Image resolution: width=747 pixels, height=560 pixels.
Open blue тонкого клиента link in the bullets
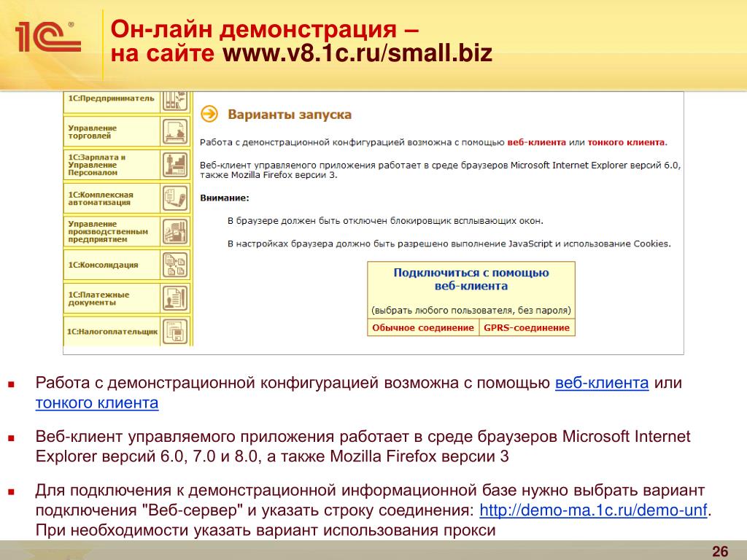point(97,402)
